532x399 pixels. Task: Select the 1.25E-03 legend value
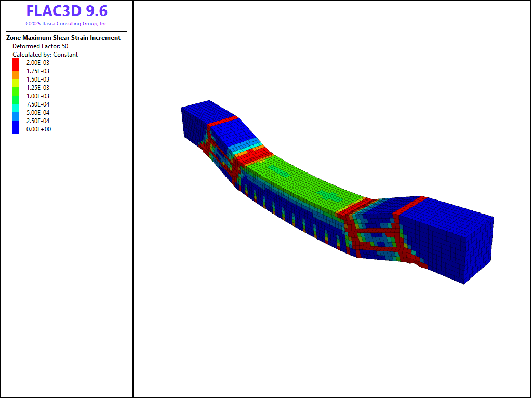click(38, 88)
